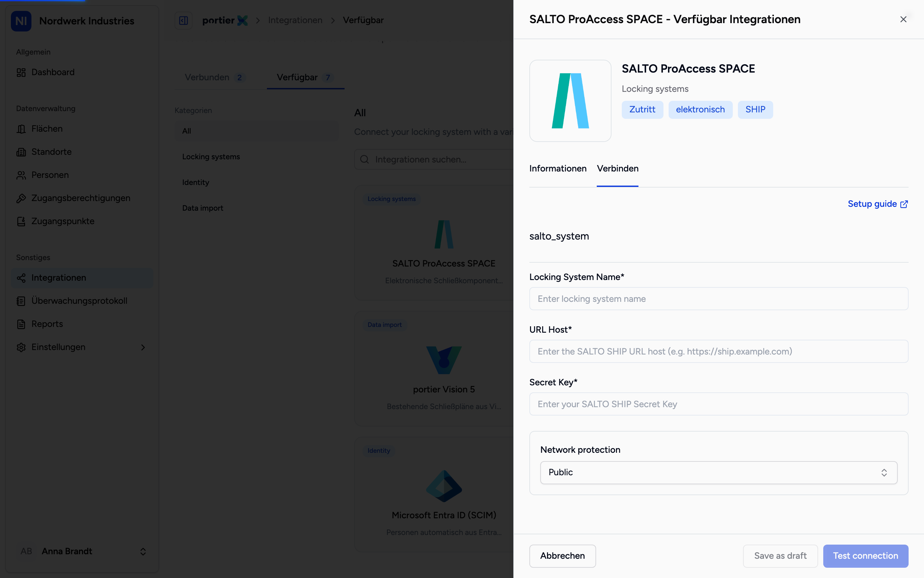Close the SALTO ProAccess SPACE panel
The width and height of the screenshot is (924, 578).
click(903, 20)
